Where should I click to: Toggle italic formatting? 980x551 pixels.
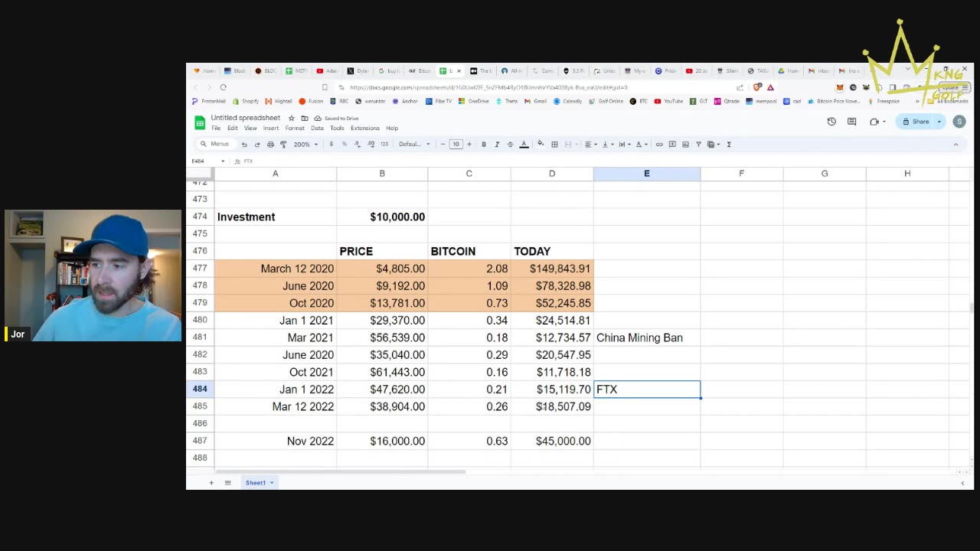coord(497,144)
